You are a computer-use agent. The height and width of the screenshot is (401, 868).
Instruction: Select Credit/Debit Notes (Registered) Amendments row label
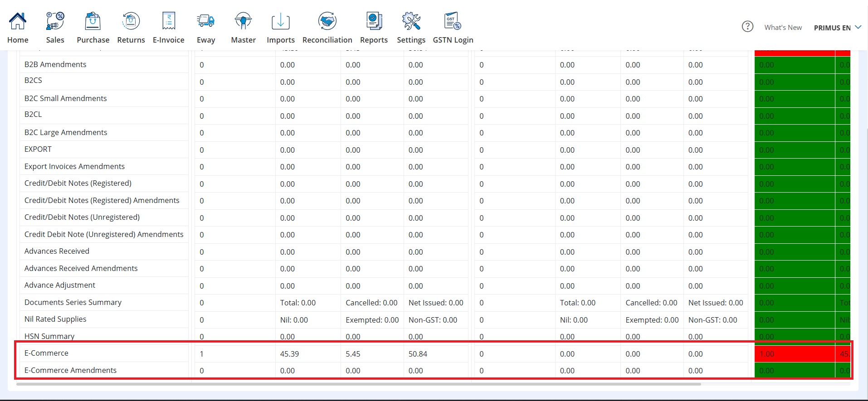coord(102,200)
